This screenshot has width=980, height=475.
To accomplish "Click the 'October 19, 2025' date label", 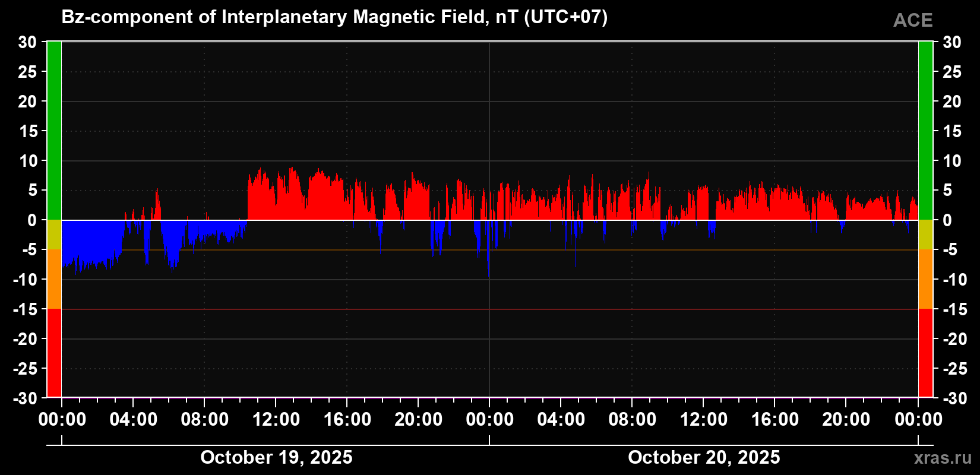I will [276, 457].
